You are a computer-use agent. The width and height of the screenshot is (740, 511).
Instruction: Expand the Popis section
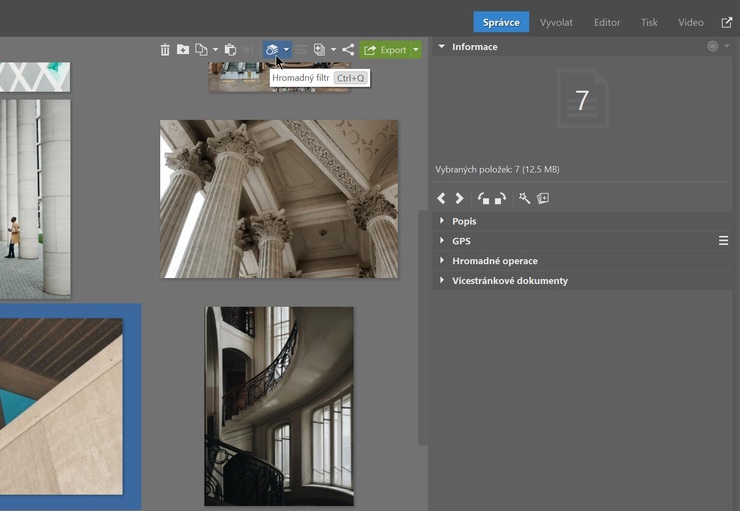tap(582, 221)
